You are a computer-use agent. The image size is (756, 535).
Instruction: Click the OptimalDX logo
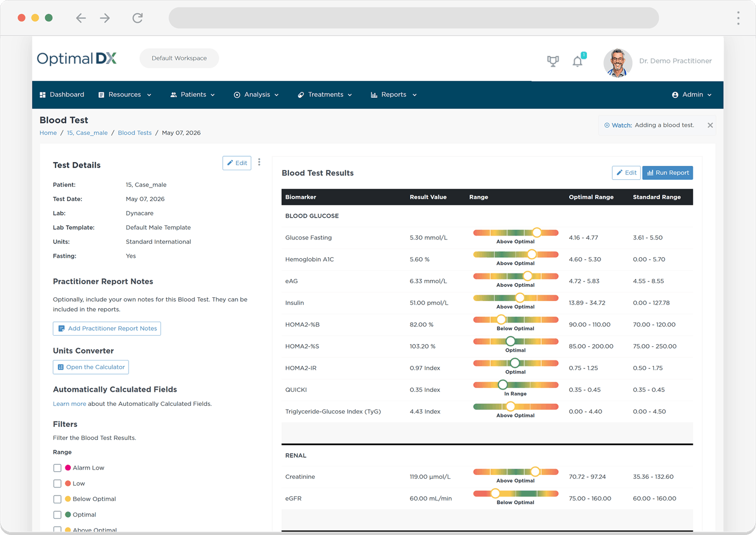(77, 58)
